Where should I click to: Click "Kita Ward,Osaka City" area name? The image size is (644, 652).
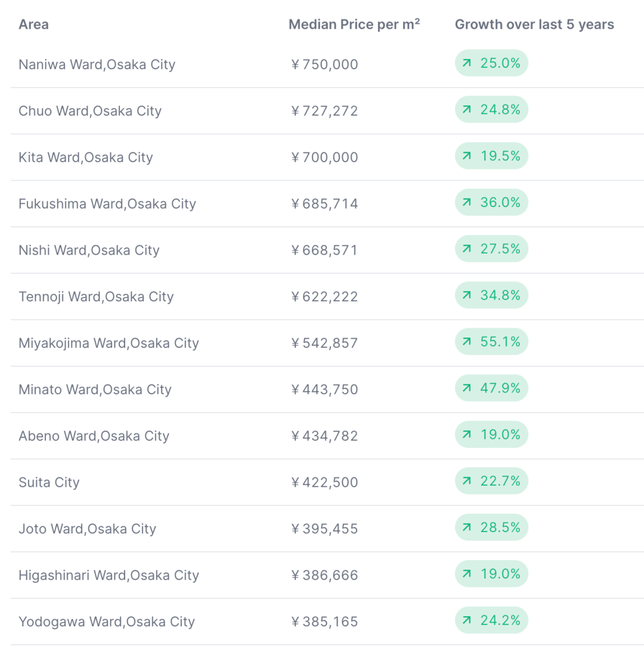pyautogui.click(x=86, y=157)
